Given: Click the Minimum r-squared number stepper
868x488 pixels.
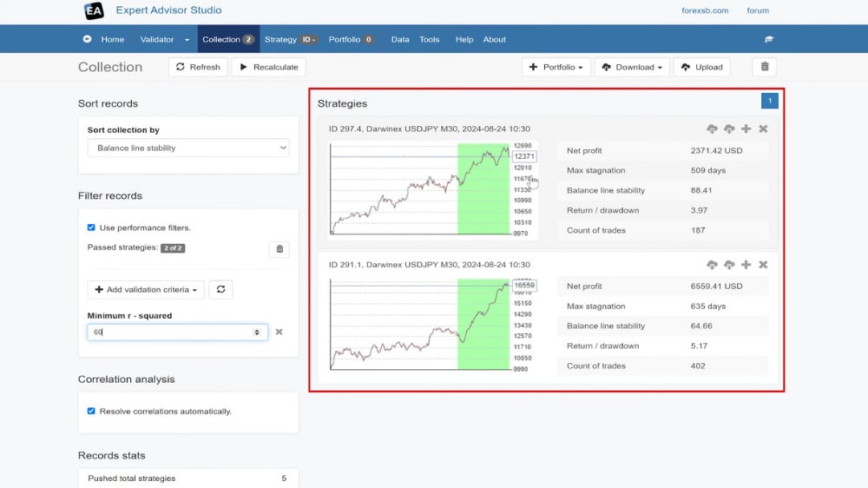Looking at the screenshot, I should (256, 332).
